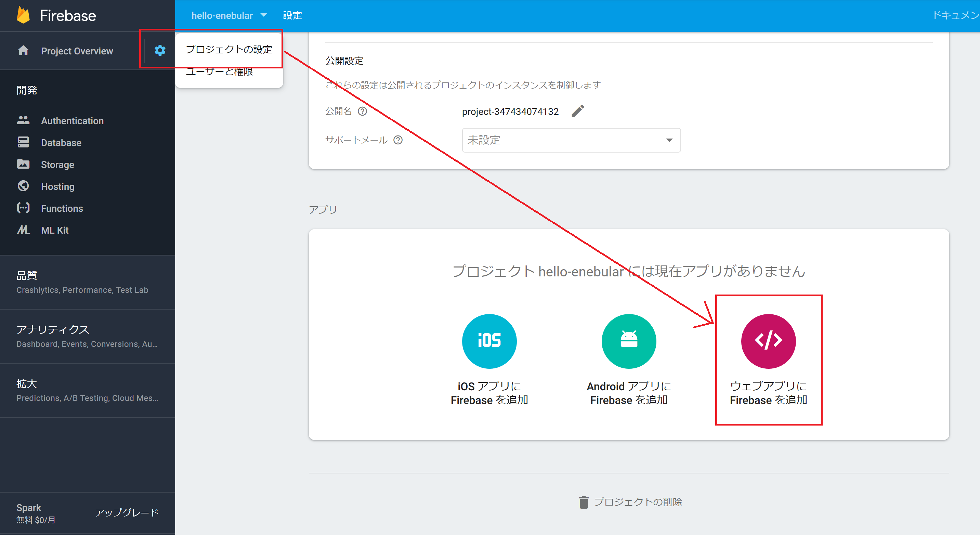Click the 開発 section heading
The width and height of the screenshot is (980, 535).
tap(27, 90)
